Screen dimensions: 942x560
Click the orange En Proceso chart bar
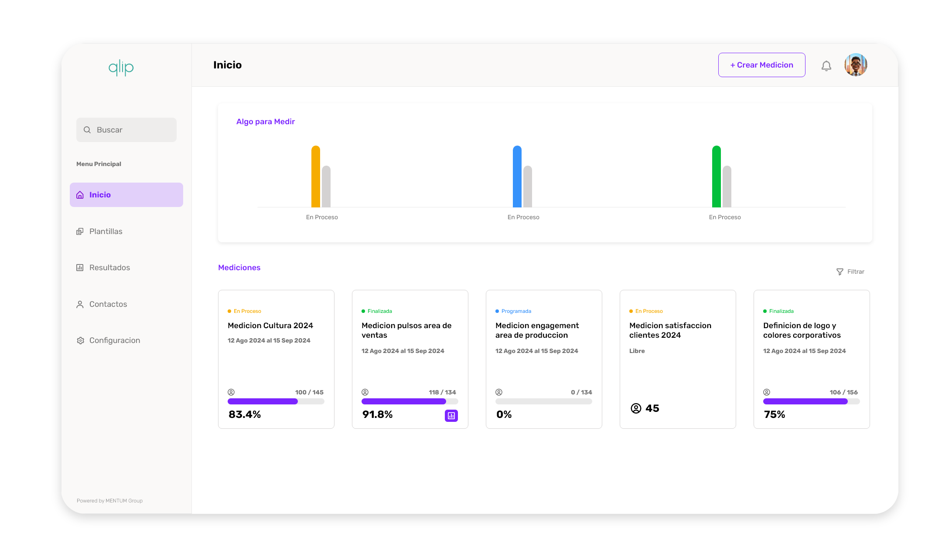316,176
